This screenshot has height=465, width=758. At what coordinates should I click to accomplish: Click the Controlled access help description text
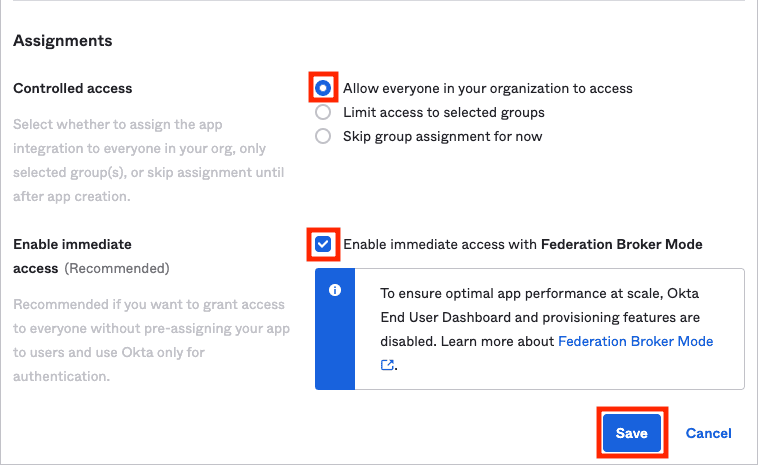pos(148,160)
